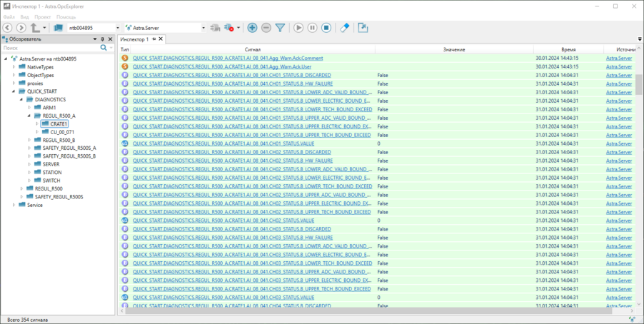This screenshot has width=644, height=324.
Task: Open the ntb004895 host dropdown
Action: point(116,28)
